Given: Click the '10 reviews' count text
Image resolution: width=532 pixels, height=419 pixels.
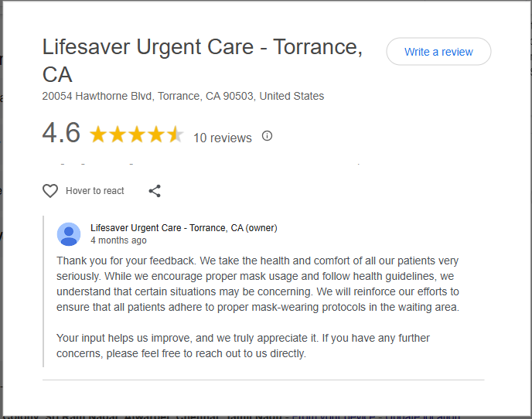Looking at the screenshot, I should 223,138.
